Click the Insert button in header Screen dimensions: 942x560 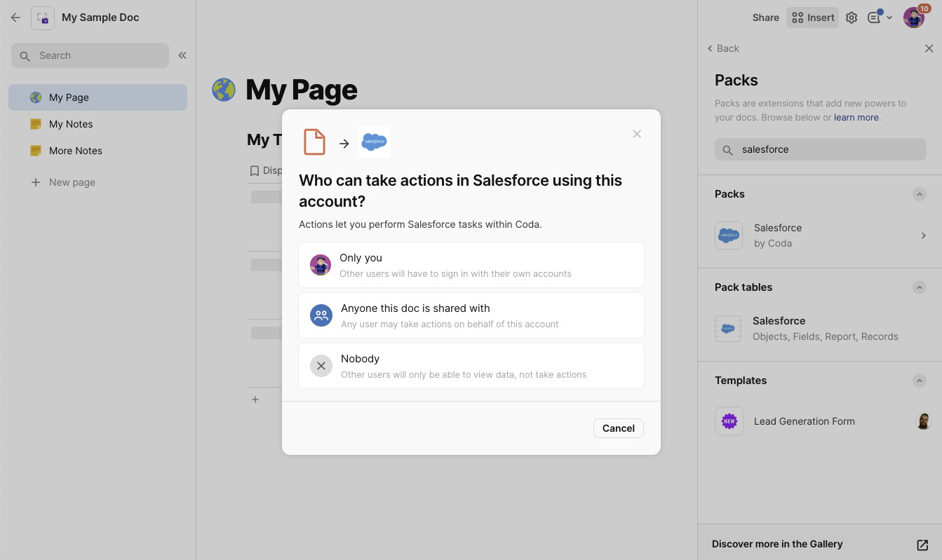(813, 18)
